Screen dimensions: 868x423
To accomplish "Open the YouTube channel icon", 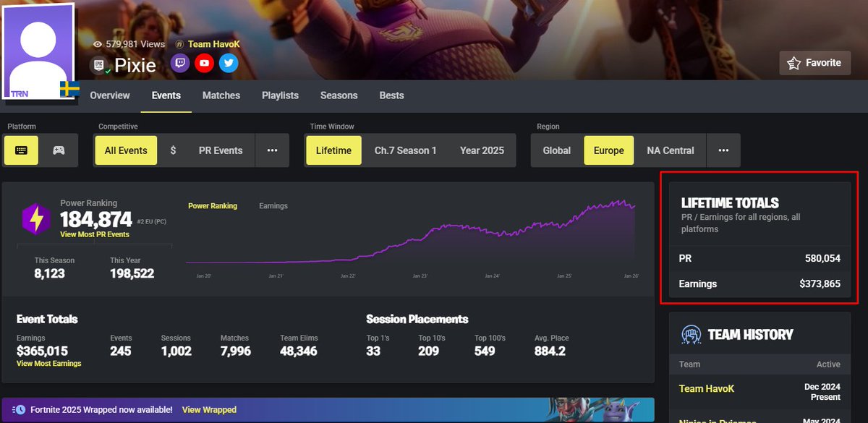I will (204, 64).
